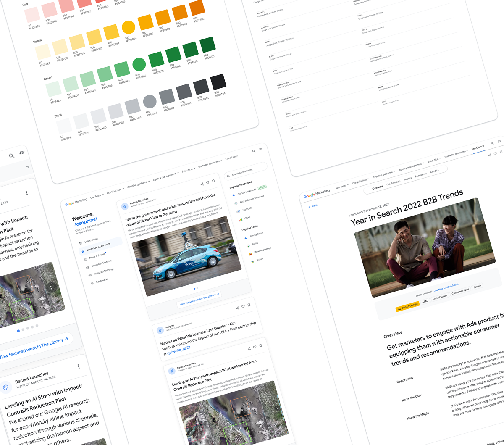The image size is (504, 445).
Task: Share the Media Lab Insights post
Action: click(237, 308)
